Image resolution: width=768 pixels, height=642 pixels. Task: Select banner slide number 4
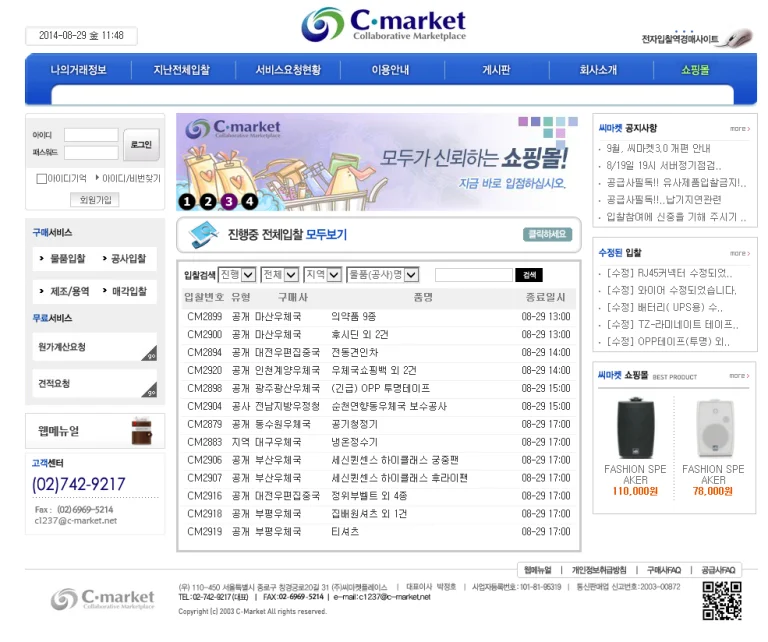250,201
